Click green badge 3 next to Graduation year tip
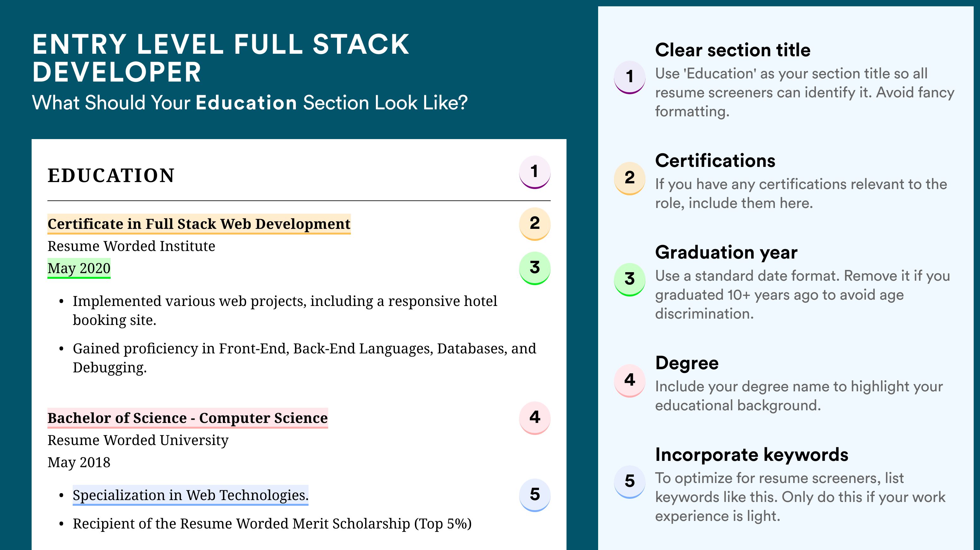980x550 pixels. click(630, 279)
